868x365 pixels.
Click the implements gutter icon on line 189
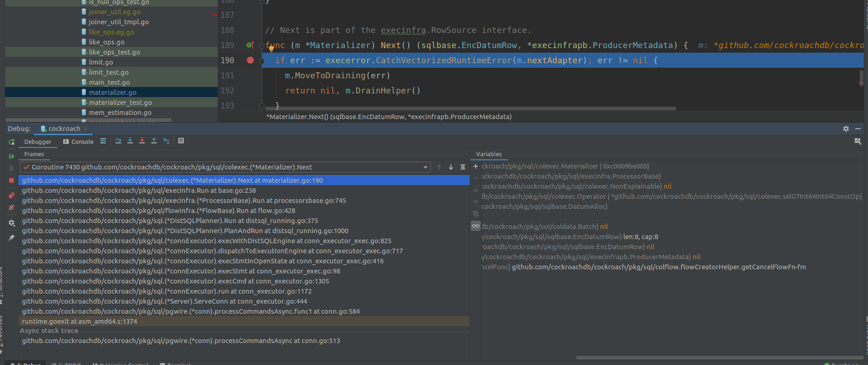coord(250,45)
